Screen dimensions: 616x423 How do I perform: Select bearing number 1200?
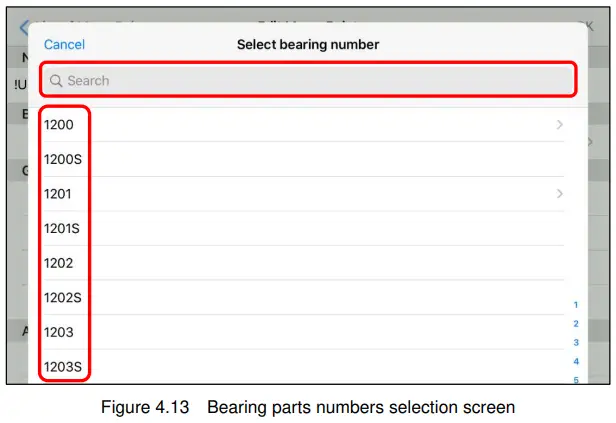[x=59, y=125]
